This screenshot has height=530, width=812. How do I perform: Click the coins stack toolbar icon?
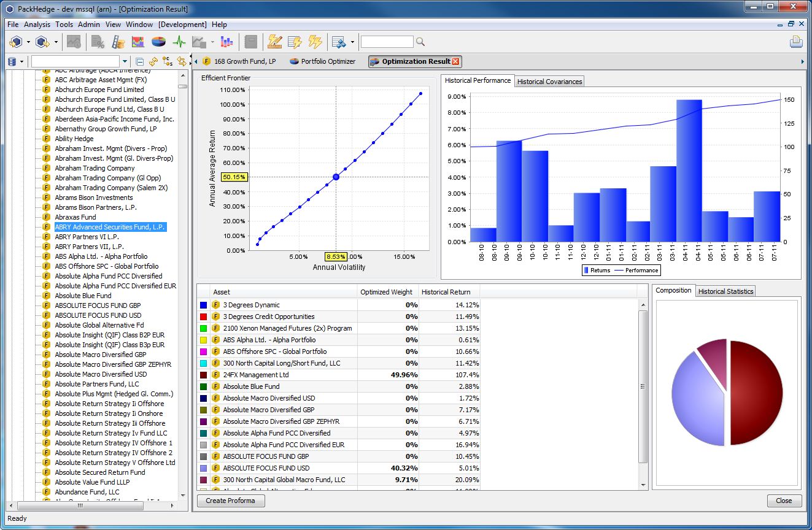[x=118, y=42]
